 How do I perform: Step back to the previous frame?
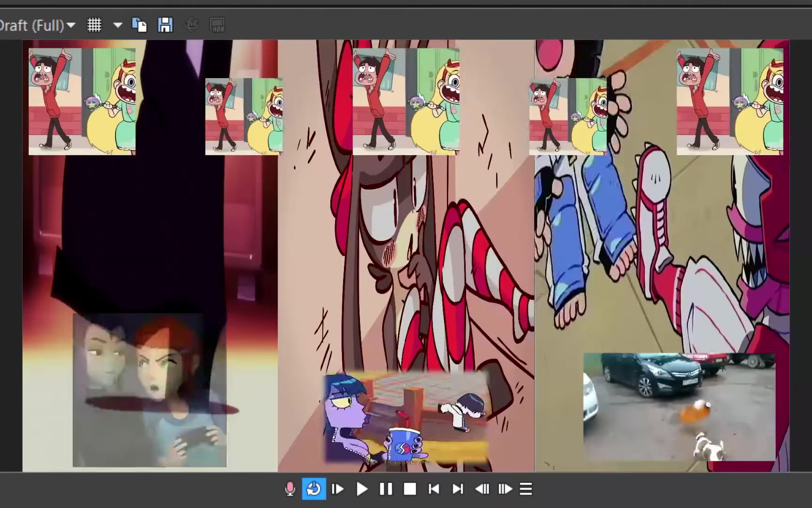[482, 489]
